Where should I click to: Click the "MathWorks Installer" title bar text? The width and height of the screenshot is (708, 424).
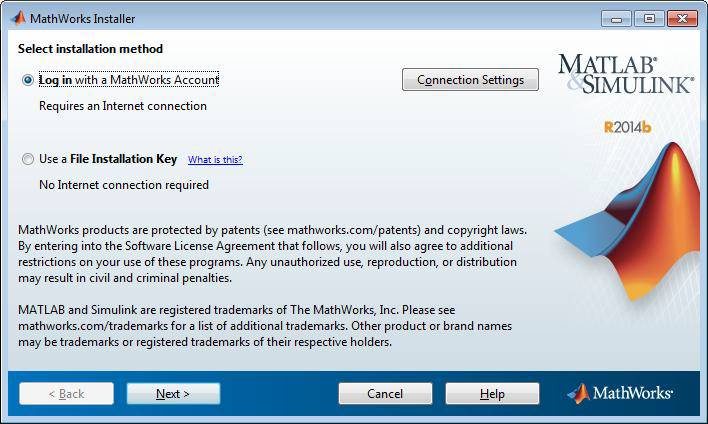[x=83, y=18]
